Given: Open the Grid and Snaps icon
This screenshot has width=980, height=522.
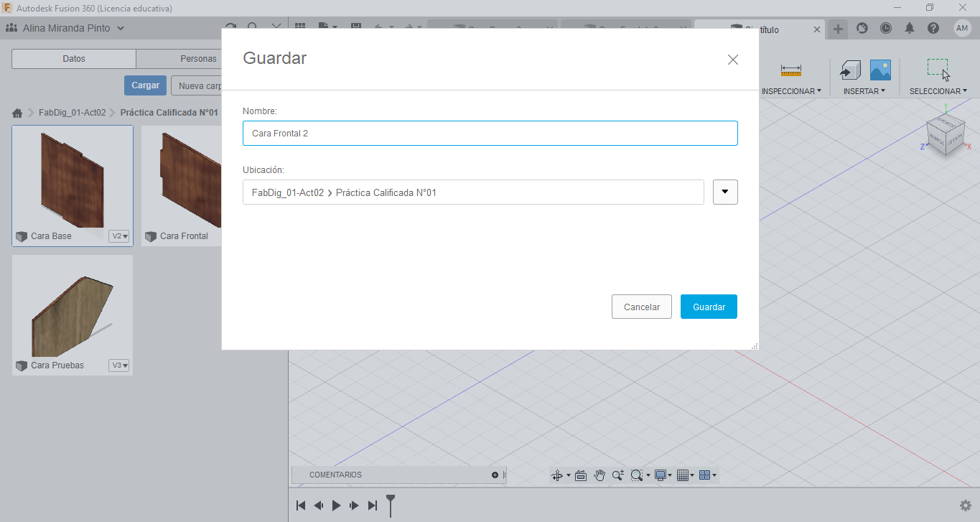Looking at the screenshot, I should tap(683, 475).
